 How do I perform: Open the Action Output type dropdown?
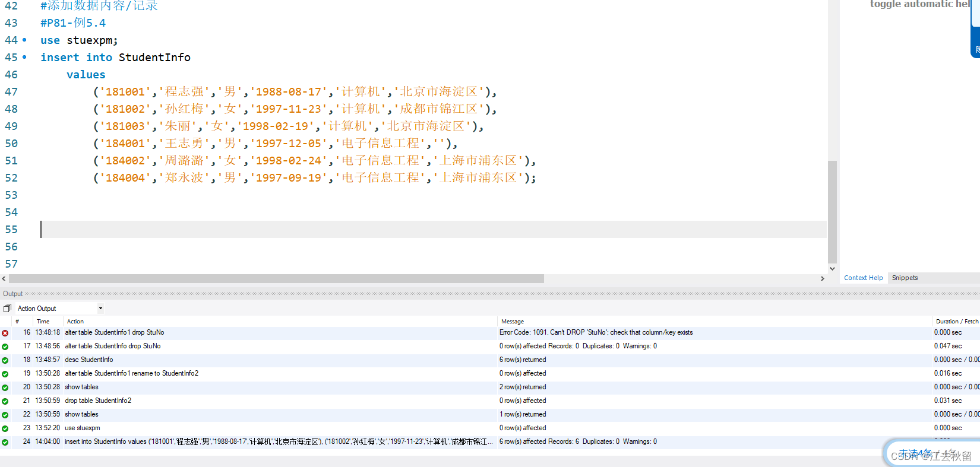pos(100,309)
